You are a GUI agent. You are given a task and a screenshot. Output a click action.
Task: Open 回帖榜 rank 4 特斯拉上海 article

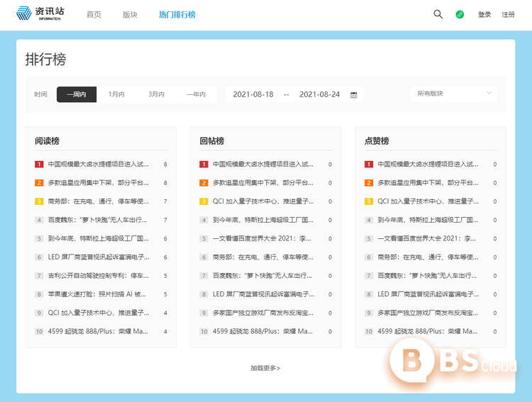pos(263,220)
